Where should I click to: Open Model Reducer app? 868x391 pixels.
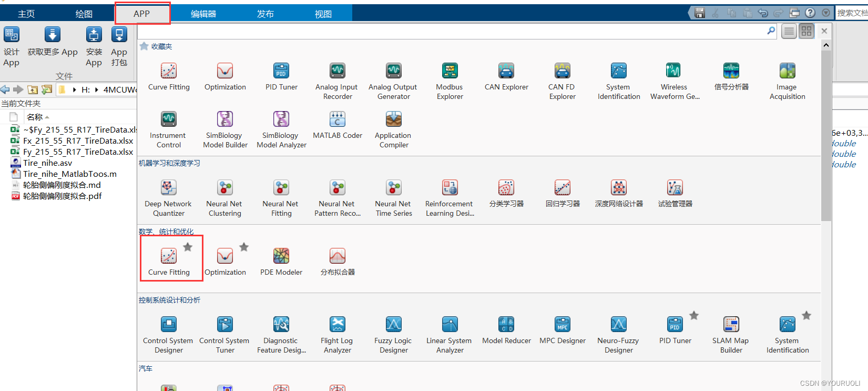pyautogui.click(x=506, y=330)
